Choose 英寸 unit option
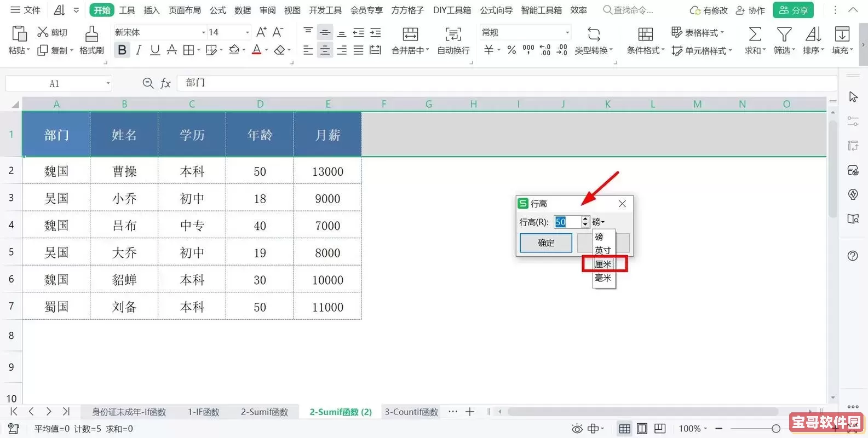Viewport: 868px width, 438px height. click(603, 250)
